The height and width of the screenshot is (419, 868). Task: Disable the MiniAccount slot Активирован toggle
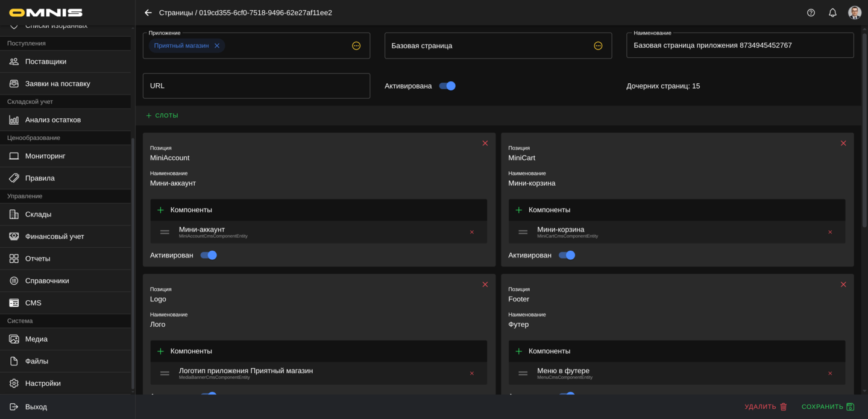pos(209,255)
